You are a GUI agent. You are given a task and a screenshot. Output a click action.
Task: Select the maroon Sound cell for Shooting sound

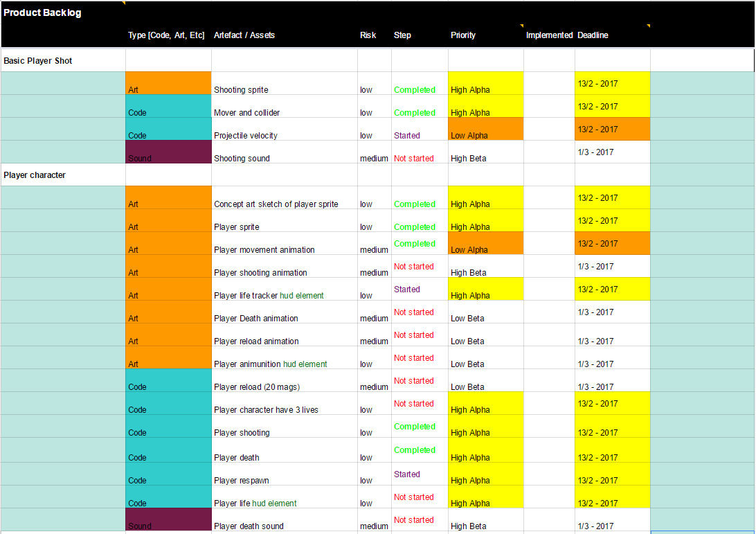pyautogui.click(x=168, y=152)
